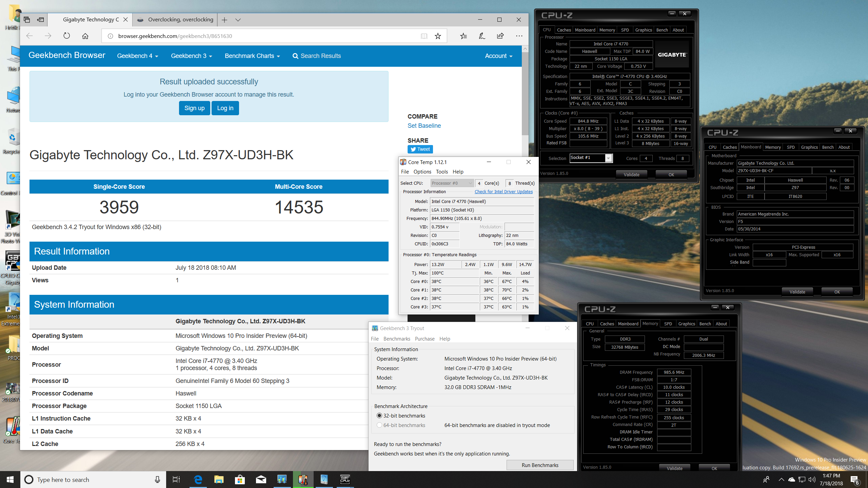The width and height of the screenshot is (868, 488).
Task: Open the Geekbench 3 Benchmarks menu
Action: point(397,339)
